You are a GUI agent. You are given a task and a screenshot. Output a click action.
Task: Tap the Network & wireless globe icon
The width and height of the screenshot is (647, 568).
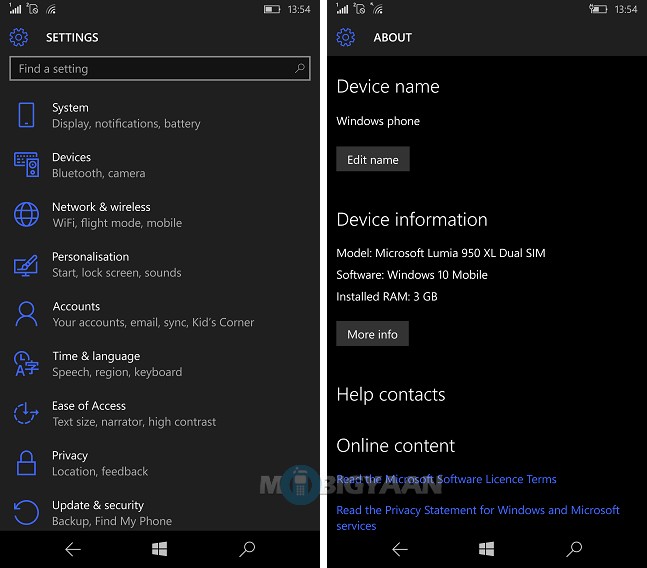coord(26,214)
